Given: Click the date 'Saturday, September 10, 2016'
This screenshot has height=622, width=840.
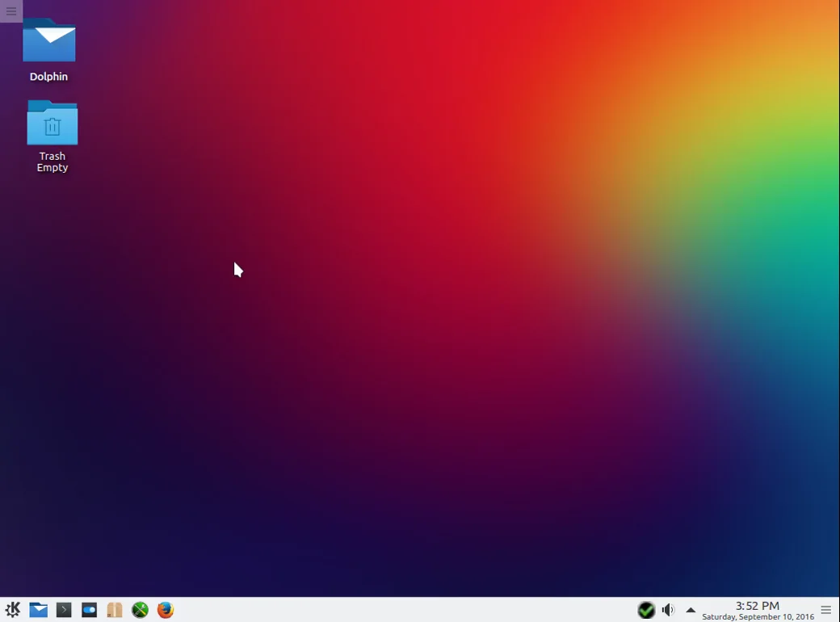Looking at the screenshot, I should coord(758,616).
